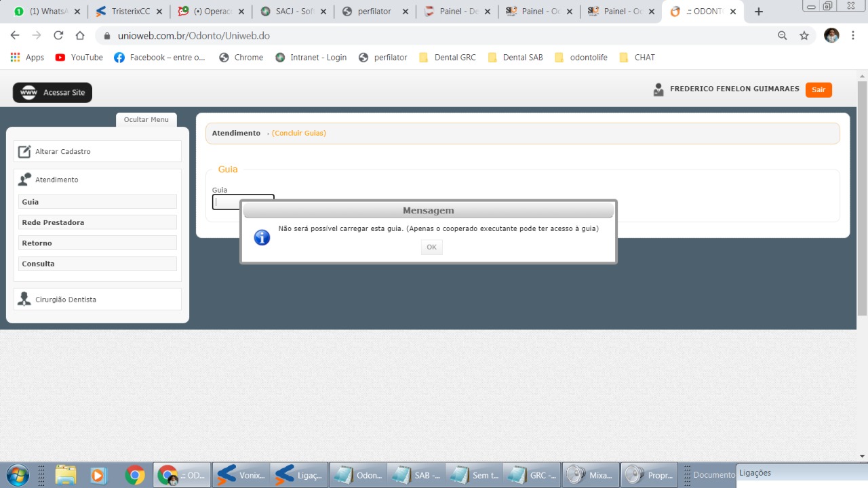Open the Windows Start button

pos(18,475)
